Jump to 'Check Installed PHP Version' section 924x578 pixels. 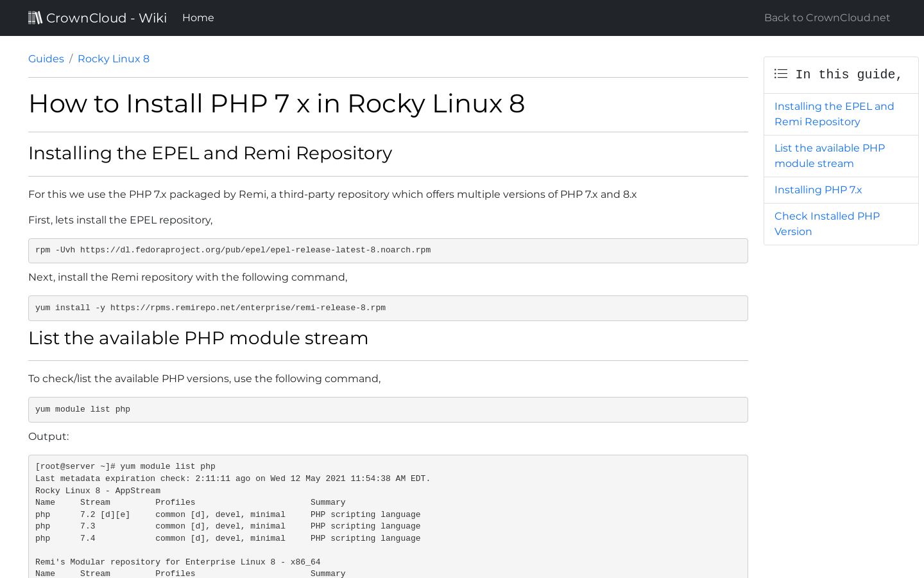click(826, 223)
